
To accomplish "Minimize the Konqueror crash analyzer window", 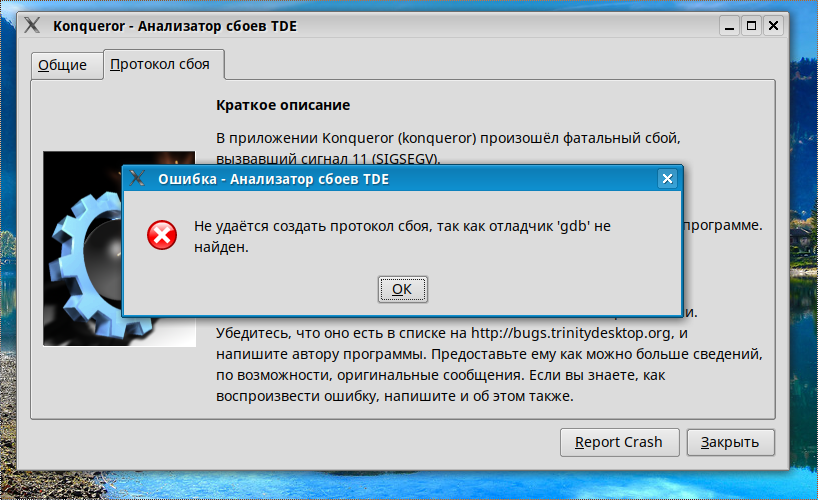I will [729, 26].
